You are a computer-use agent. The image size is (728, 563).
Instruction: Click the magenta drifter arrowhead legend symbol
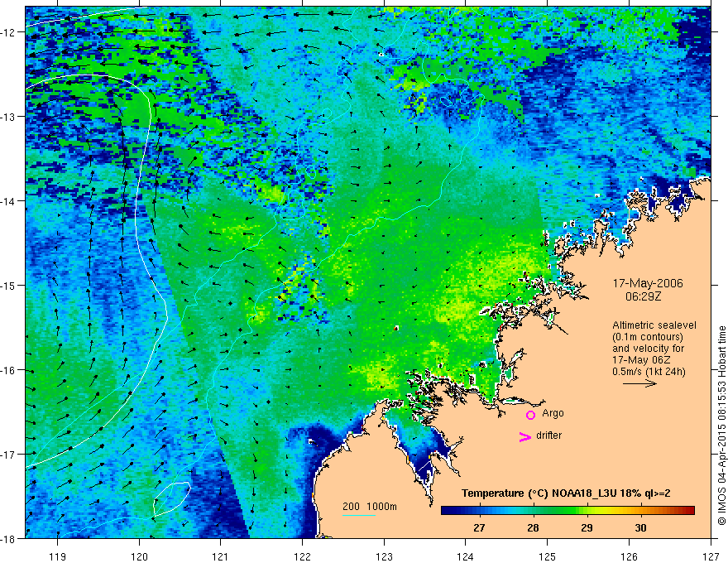pyautogui.click(x=525, y=436)
